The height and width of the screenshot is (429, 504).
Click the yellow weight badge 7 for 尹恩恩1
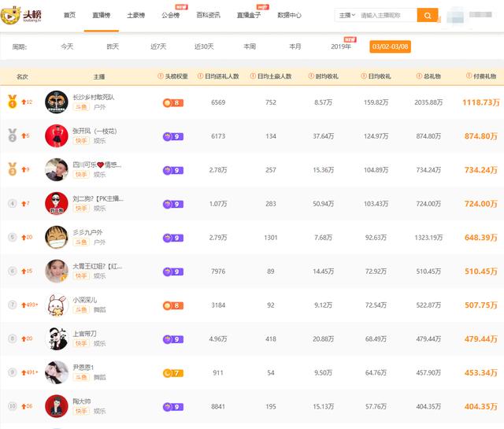[x=172, y=373]
